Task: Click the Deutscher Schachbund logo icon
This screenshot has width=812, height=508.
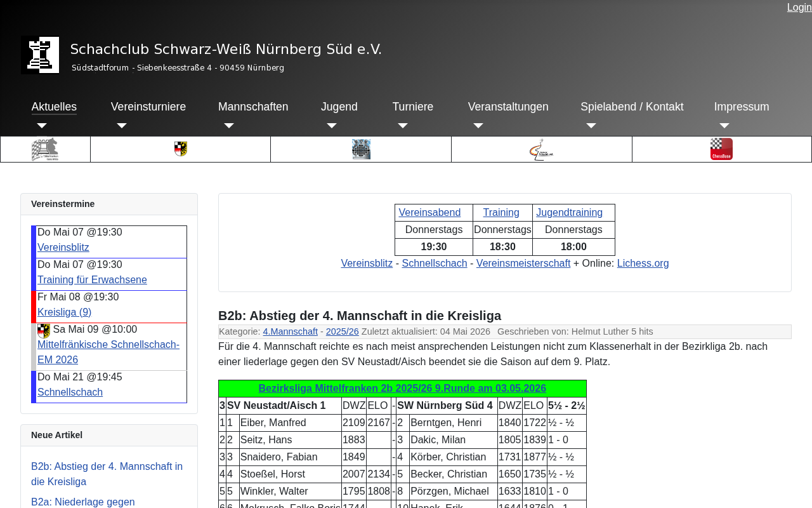Action: [541, 149]
